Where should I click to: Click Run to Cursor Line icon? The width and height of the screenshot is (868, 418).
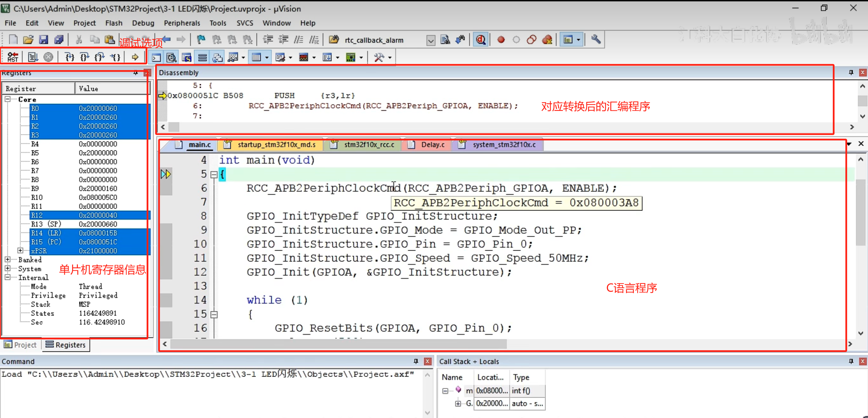[x=115, y=57]
